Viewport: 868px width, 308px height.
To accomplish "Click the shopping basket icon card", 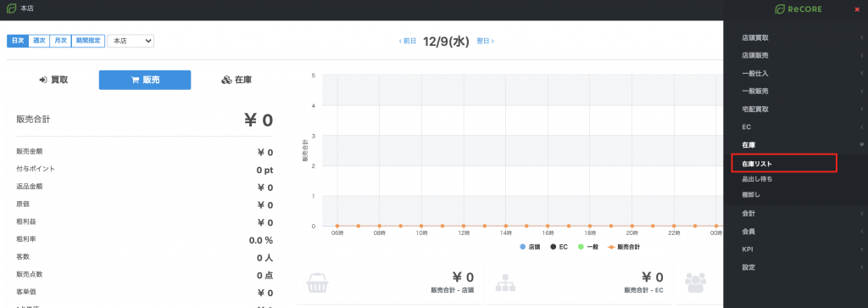I will [317, 282].
